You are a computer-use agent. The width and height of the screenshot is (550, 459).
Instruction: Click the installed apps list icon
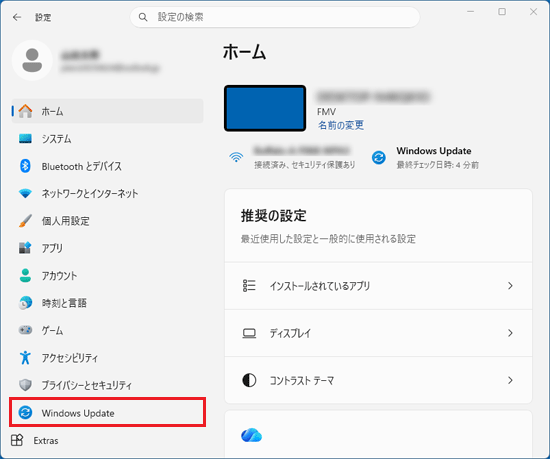(x=249, y=285)
